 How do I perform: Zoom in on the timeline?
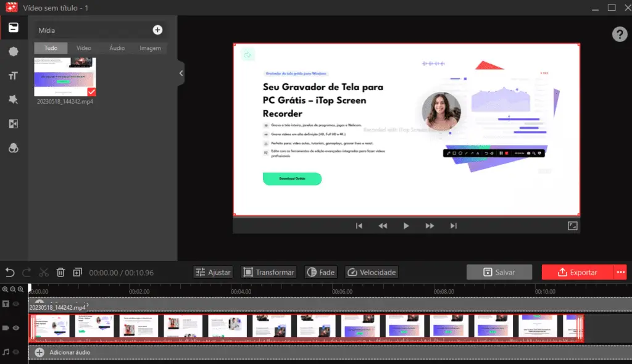[x=5, y=289]
